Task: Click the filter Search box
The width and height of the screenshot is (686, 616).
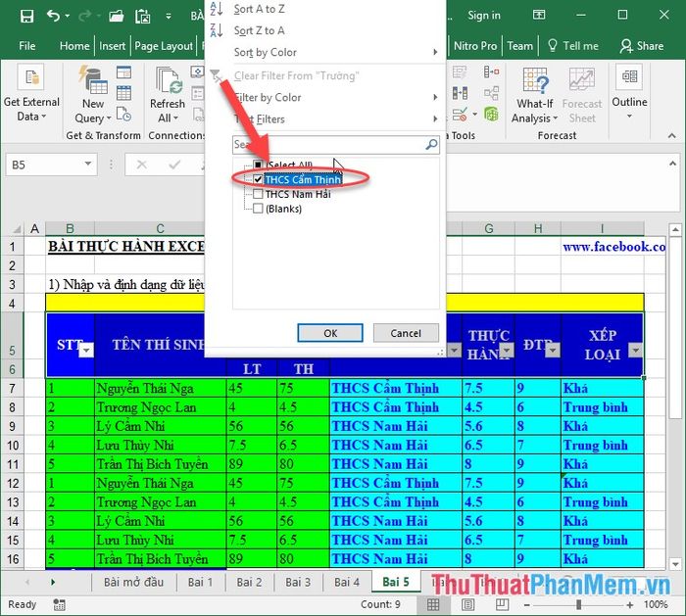Action: coord(328,144)
